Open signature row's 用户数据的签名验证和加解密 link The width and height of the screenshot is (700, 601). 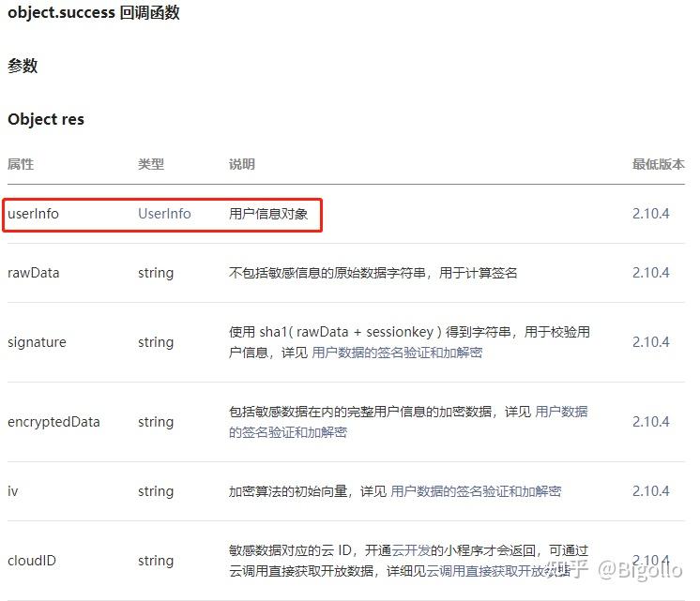(x=397, y=353)
